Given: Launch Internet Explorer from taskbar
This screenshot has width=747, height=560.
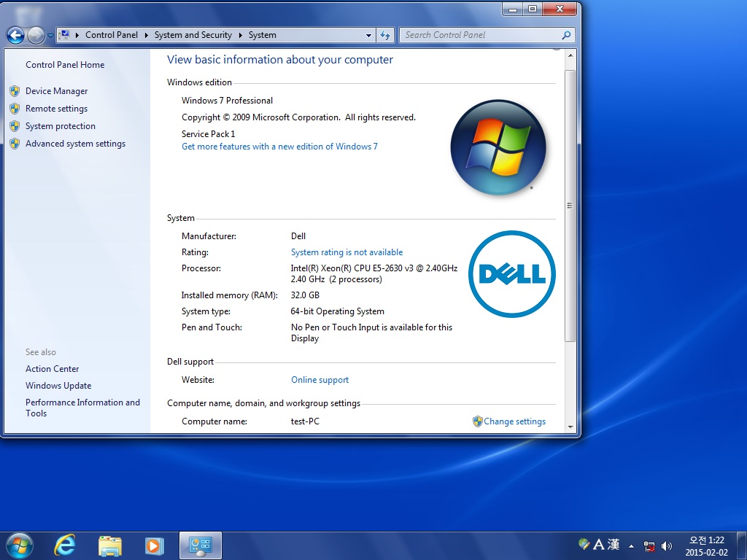Looking at the screenshot, I should click(x=65, y=545).
